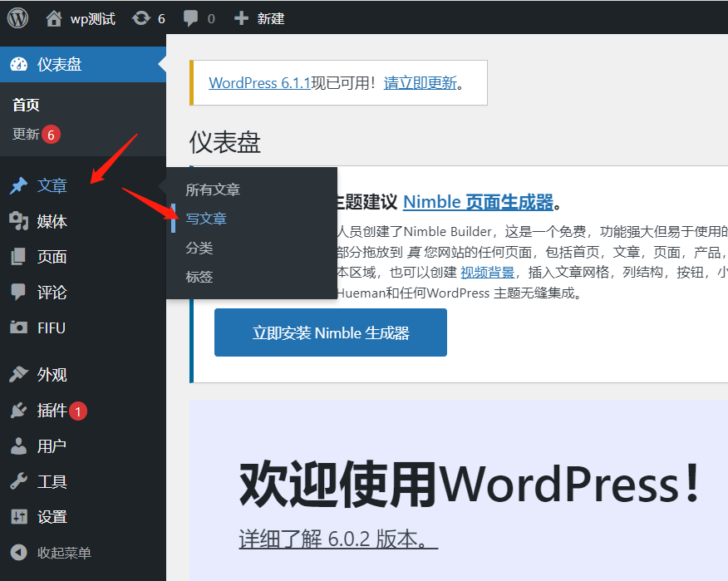The width and height of the screenshot is (728, 581).
Task: Click the collapse menu arrow icon
Action: 18,552
